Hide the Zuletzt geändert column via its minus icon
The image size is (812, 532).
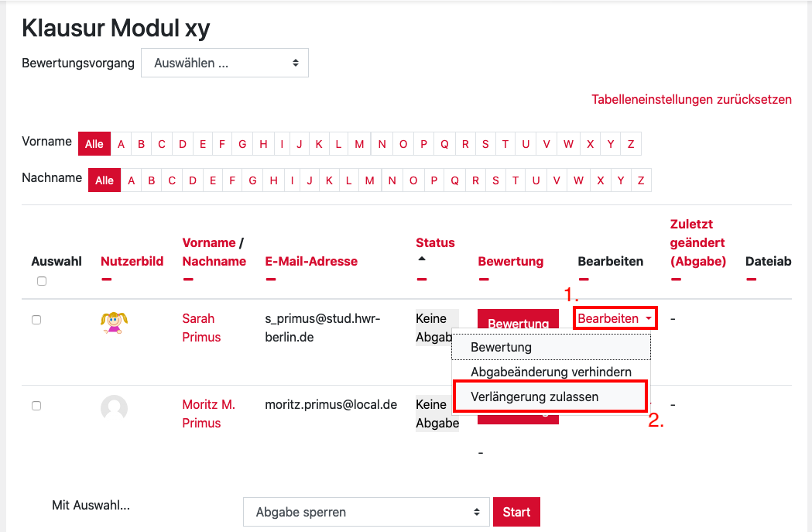coord(676,279)
